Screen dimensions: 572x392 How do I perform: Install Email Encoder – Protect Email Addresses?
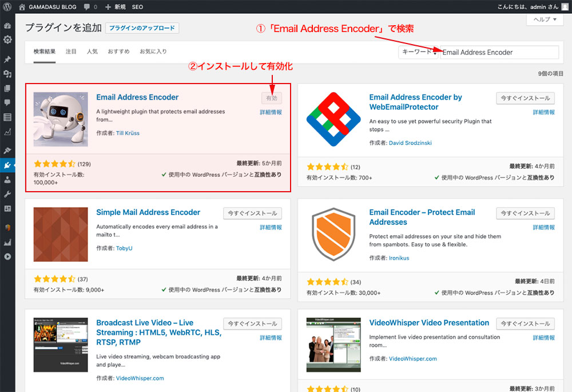point(525,213)
